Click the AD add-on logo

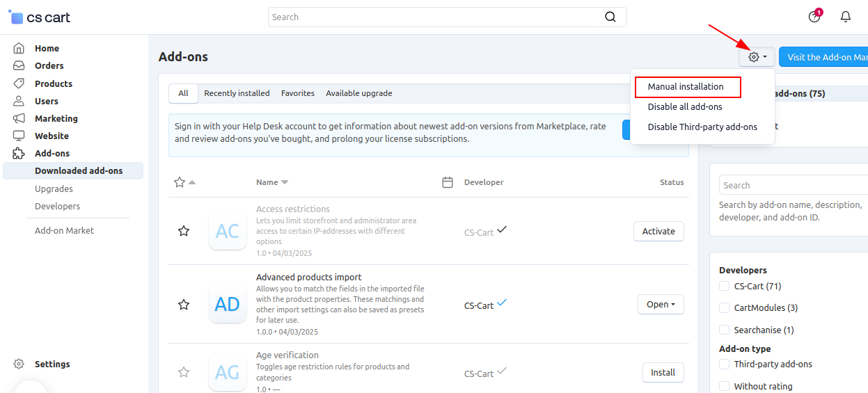[x=228, y=304]
